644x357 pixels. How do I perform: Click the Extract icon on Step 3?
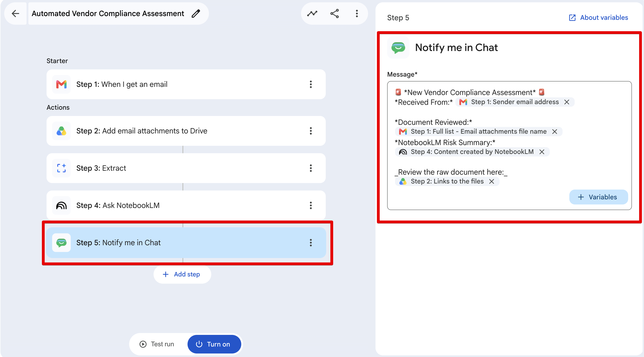(61, 168)
